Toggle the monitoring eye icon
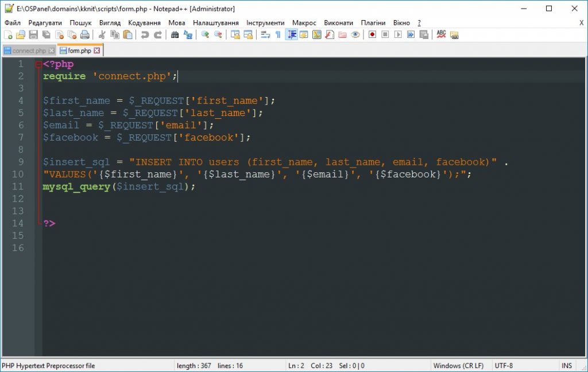Image resolution: width=588 pixels, height=372 pixels. pyautogui.click(x=355, y=35)
